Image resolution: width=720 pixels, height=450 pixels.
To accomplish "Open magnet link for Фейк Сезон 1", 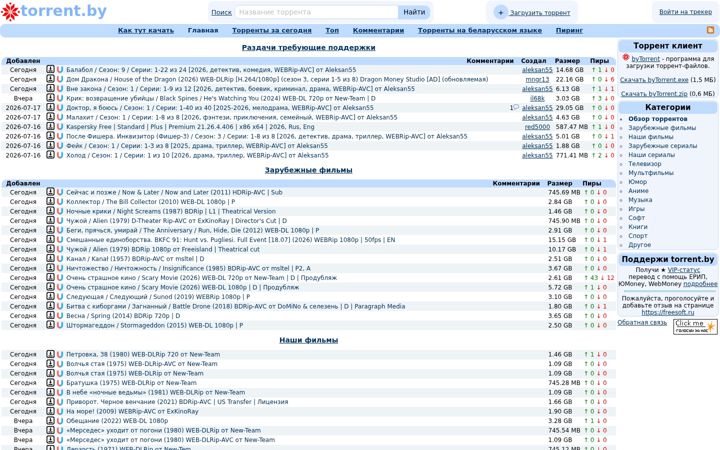I will click(x=60, y=146).
